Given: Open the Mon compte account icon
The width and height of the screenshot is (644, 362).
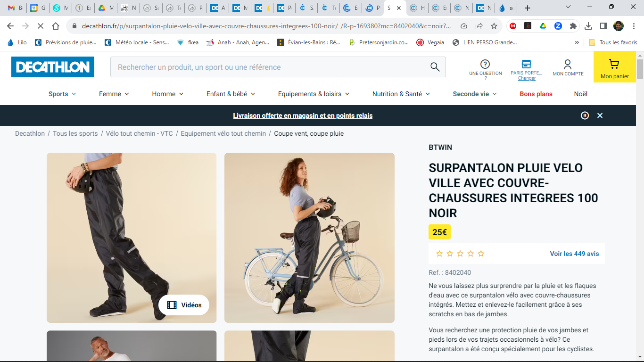Looking at the screenshot, I should pos(568,67).
